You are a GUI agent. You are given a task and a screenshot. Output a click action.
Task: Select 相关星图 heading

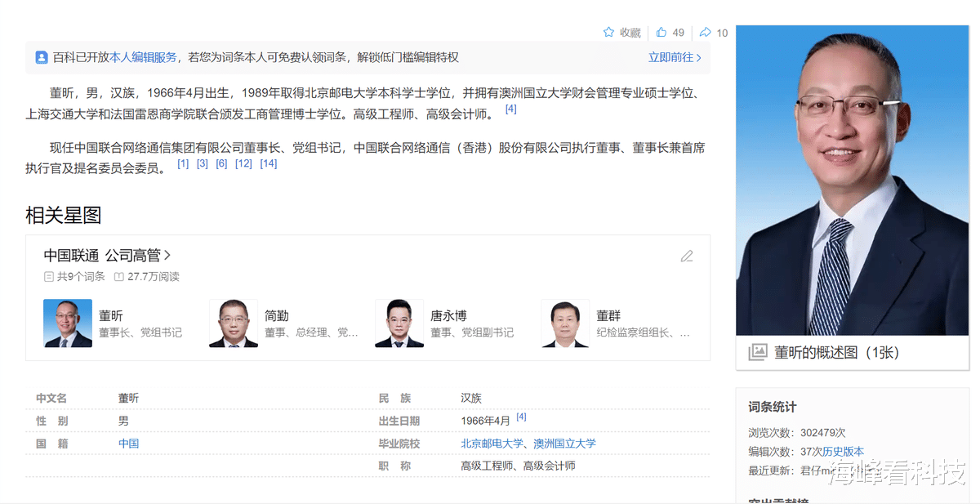tap(64, 216)
